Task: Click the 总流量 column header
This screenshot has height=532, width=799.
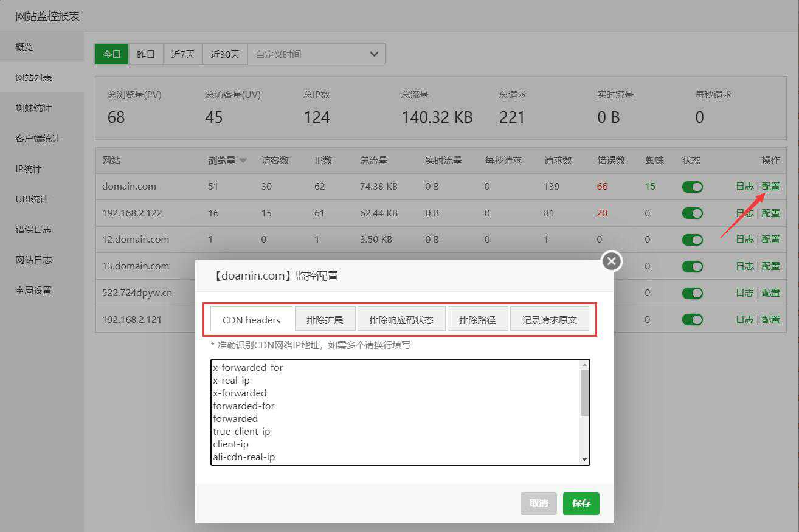Action: [373, 161]
